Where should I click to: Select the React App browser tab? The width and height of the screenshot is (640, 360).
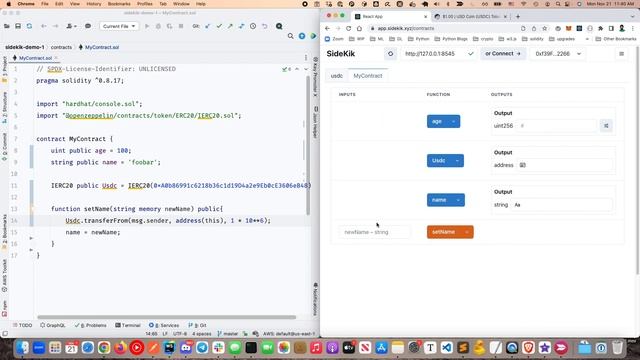[391, 17]
